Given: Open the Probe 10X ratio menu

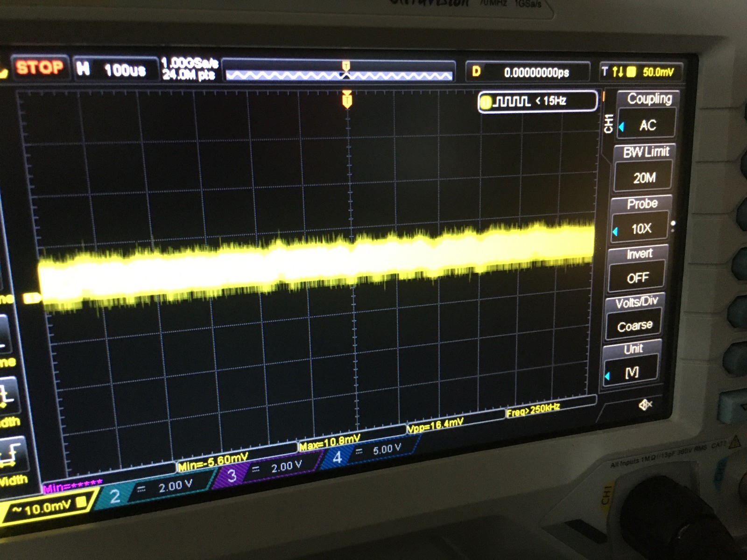Looking at the screenshot, I should click(x=640, y=219).
